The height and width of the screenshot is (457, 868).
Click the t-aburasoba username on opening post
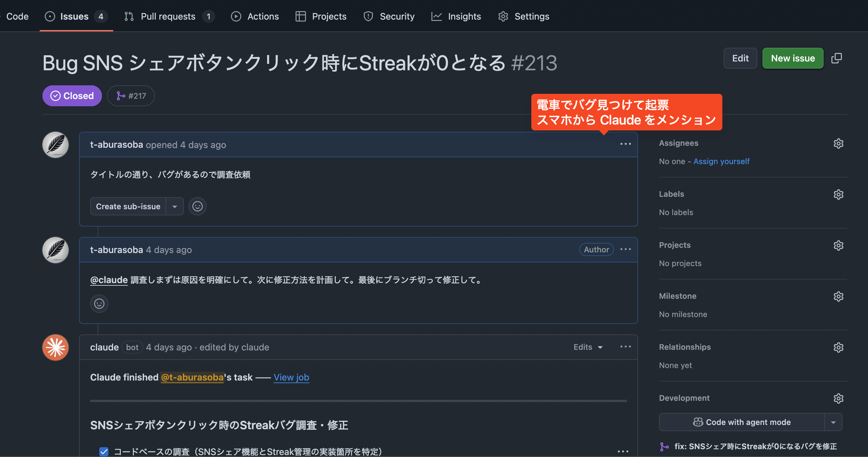click(117, 145)
